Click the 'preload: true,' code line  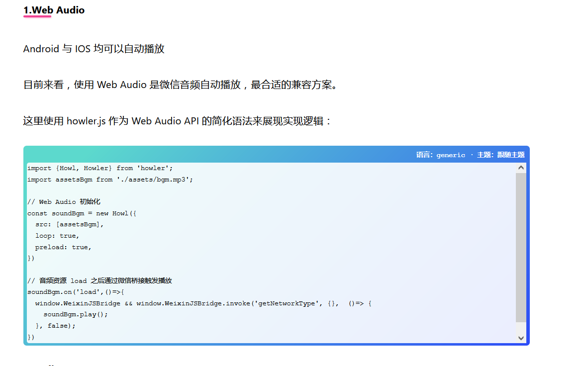(63, 247)
